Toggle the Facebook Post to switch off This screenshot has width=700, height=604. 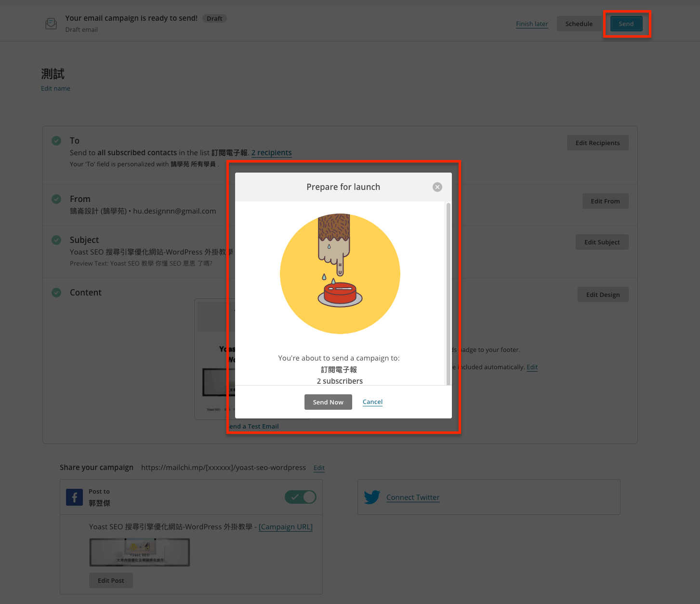click(300, 497)
